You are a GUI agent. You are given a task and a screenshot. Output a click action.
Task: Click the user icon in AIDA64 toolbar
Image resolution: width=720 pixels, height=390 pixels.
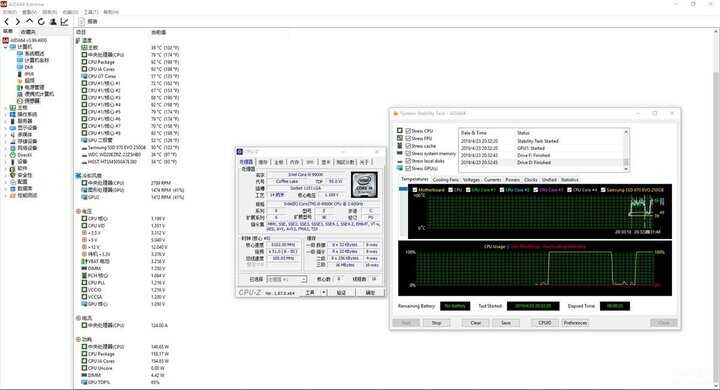[x=53, y=22]
